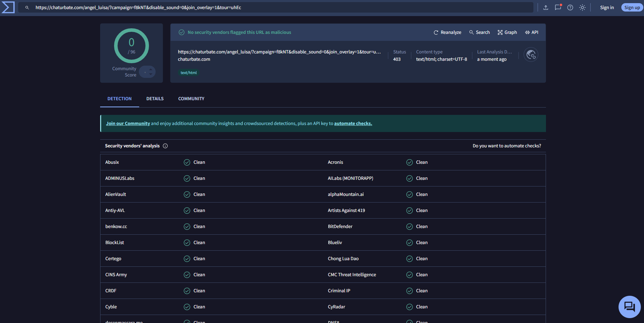The image size is (644, 323).
Task: Click the Clean check icon for alphaMountain.ai
Action: pos(410,194)
